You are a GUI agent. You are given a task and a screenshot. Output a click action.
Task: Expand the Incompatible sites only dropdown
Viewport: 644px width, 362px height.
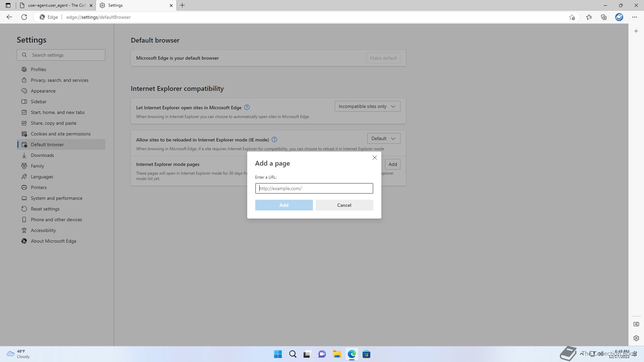(367, 106)
